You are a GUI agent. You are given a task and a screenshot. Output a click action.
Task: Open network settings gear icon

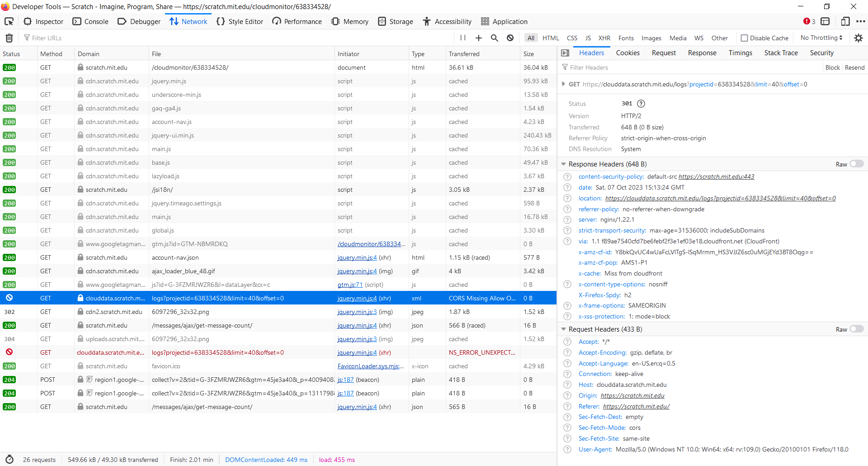point(859,38)
